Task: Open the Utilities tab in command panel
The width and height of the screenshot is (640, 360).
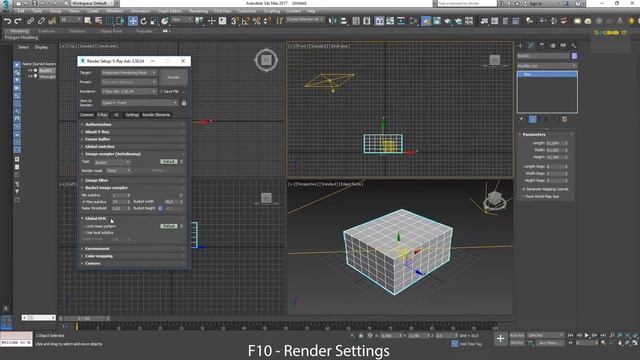Action: coord(574,46)
